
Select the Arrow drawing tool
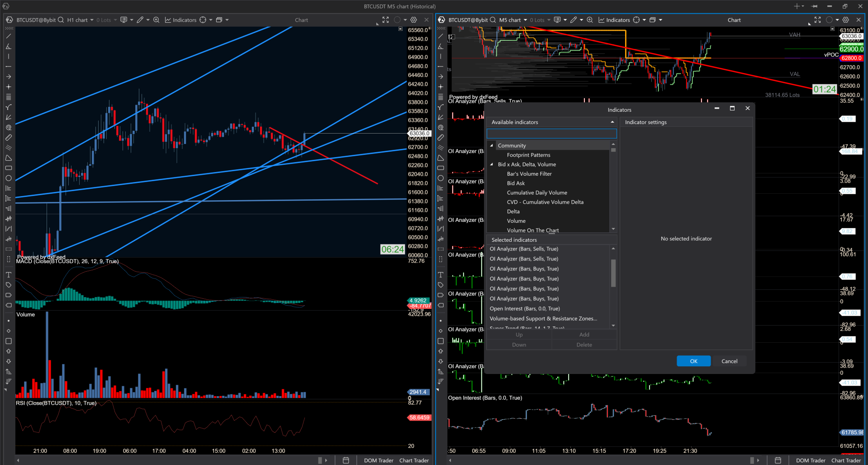point(8,77)
